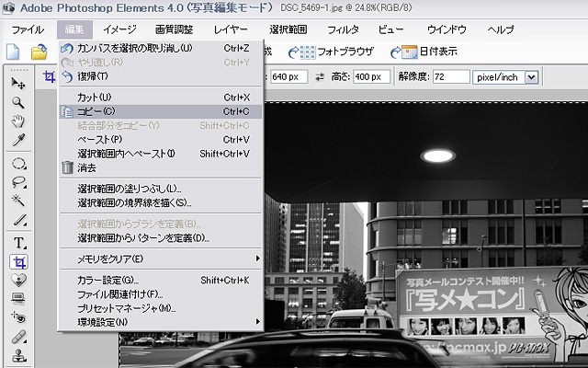This screenshot has height=368, width=588.
Task: Open the レイヤー menu
Action: [231, 29]
